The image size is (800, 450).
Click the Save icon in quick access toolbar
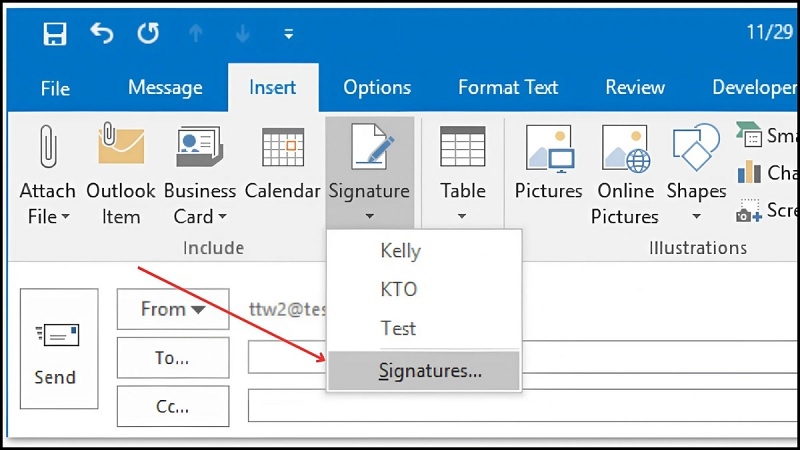(55, 34)
